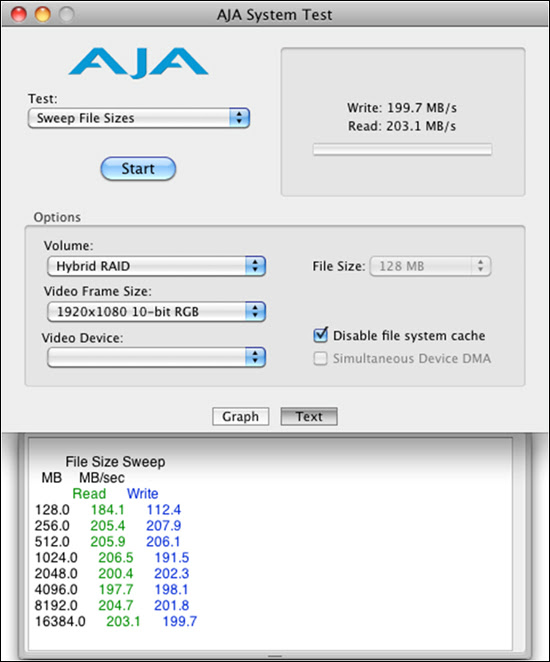The height and width of the screenshot is (662, 550).
Task: Close the AJA System Test window
Action: point(19,14)
